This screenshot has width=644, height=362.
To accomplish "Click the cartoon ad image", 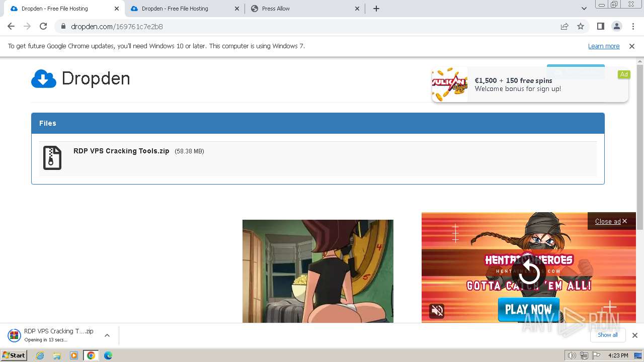I will coord(318,271).
